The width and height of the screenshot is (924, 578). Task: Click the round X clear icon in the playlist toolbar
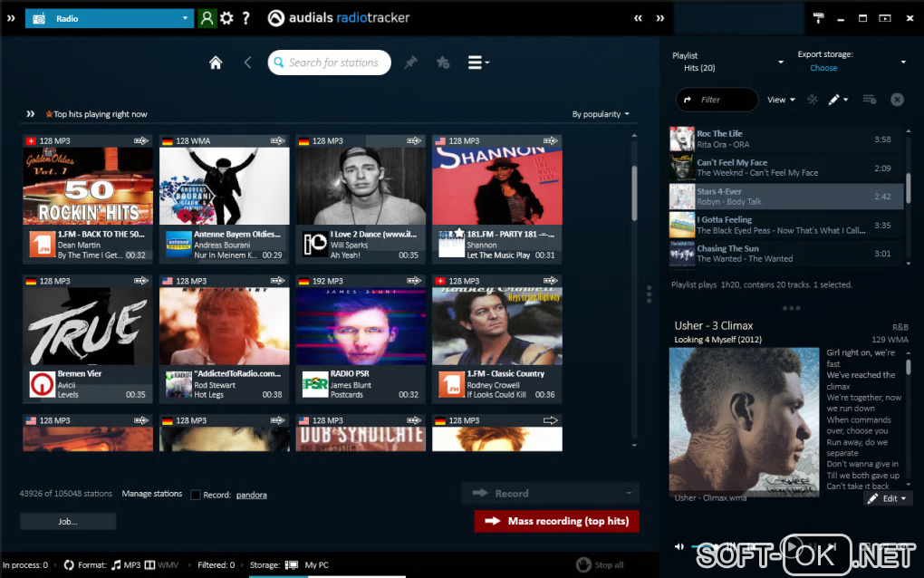click(897, 100)
